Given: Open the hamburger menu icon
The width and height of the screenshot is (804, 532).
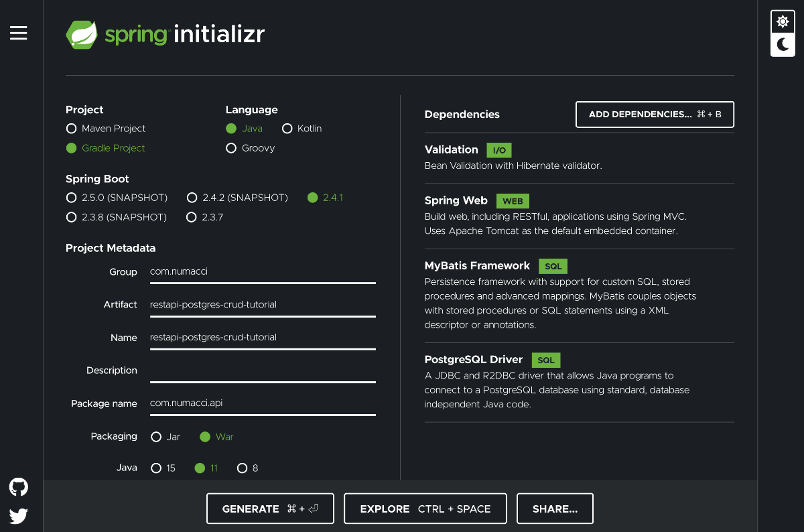Looking at the screenshot, I should pyautogui.click(x=19, y=33).
